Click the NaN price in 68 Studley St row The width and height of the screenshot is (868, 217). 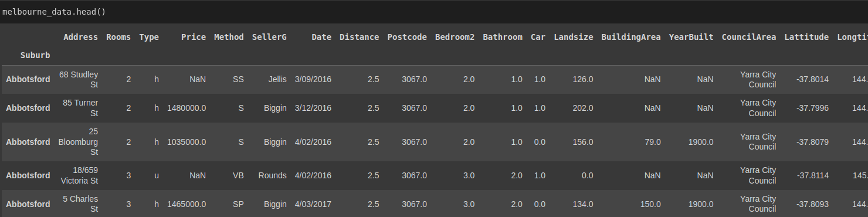tap(198, 79)
